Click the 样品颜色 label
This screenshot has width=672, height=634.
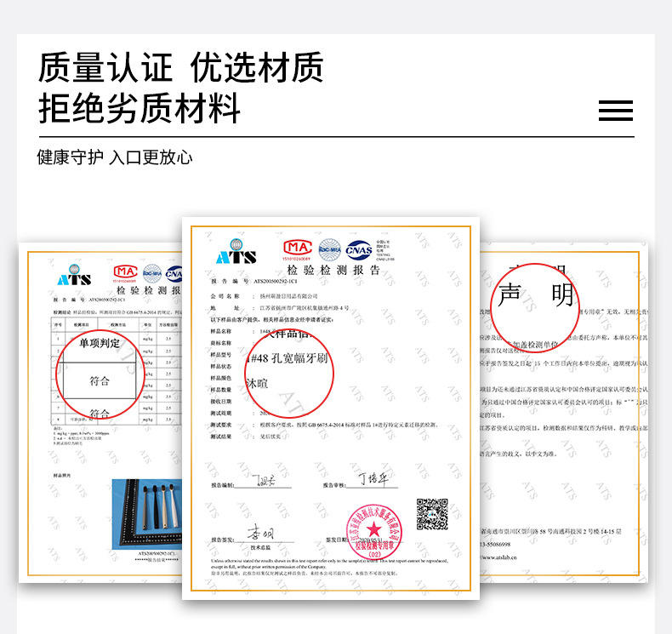point(220,378)
